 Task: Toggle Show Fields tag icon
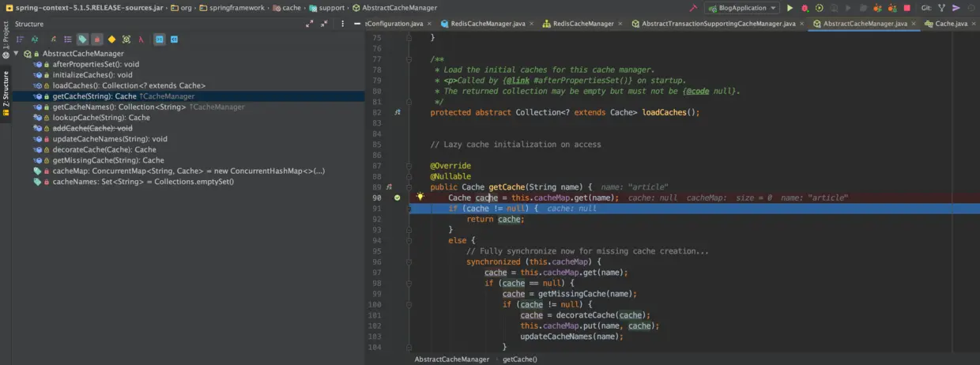82,39
